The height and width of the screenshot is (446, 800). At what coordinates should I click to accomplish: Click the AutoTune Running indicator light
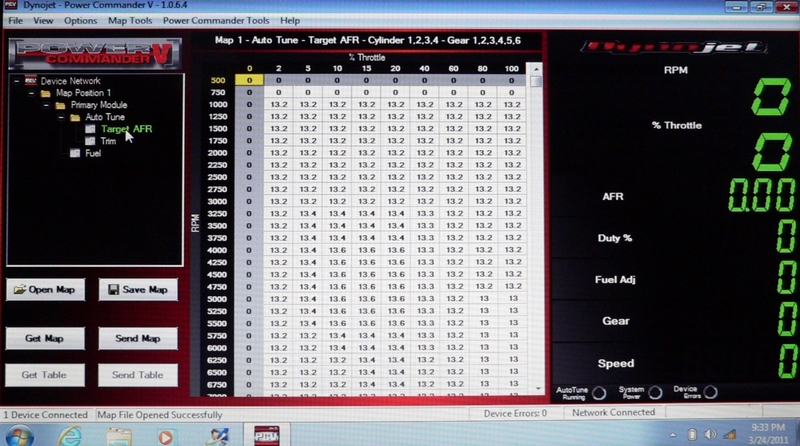point(599,393)
